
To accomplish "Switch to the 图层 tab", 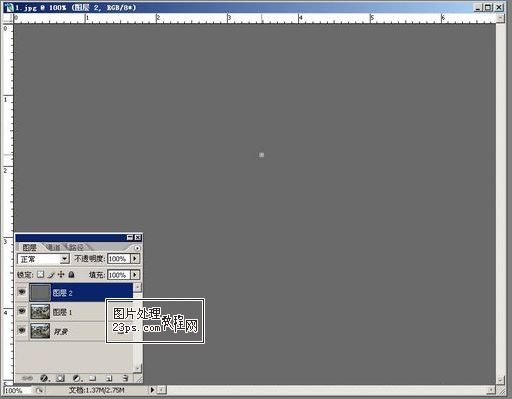I will (x=29, y=247).
